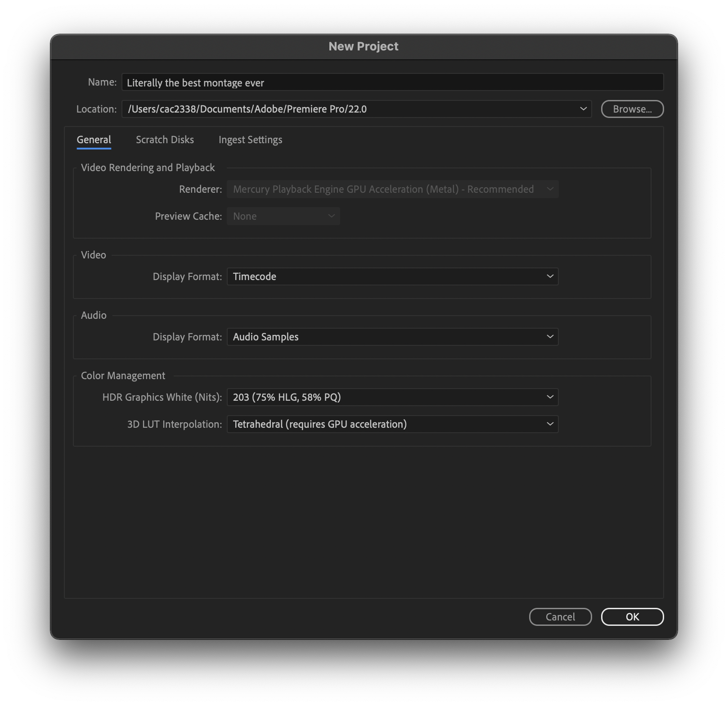Viewport: 728px width, 706px height.
Task: Confirm the new project with OK
Action: pos(632,617)
